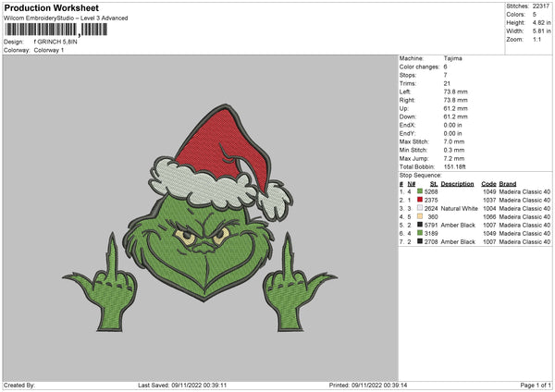Select the Colors value 5

[535, 15]
